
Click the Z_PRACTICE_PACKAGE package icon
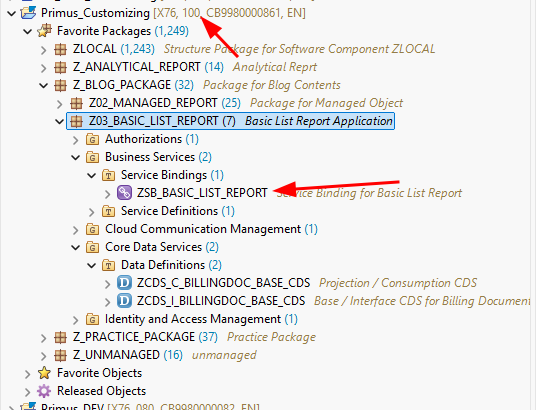click(60, 337)
